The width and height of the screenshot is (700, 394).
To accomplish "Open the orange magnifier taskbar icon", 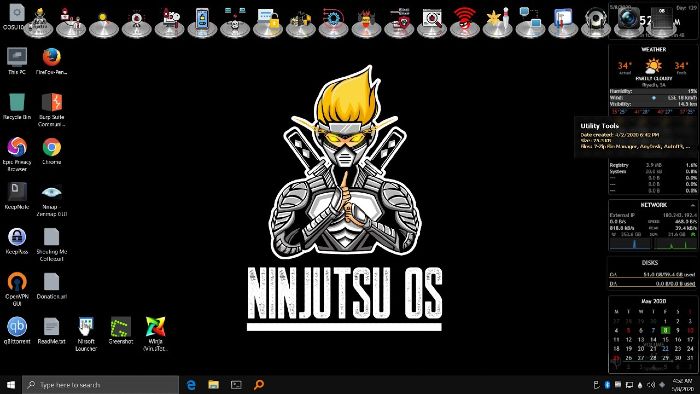I will 259,385.
